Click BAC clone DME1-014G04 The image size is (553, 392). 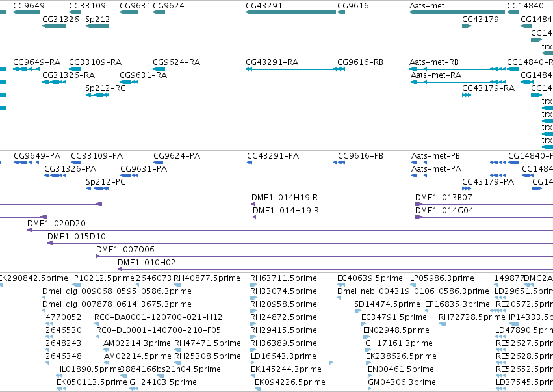pyautogui.click(x=444, y=210)
